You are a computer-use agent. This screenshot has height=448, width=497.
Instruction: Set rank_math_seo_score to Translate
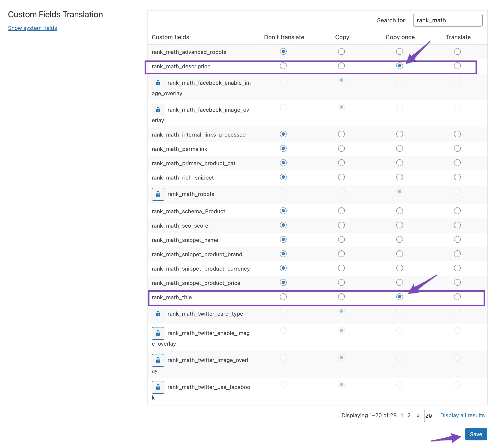pos(457,225)
